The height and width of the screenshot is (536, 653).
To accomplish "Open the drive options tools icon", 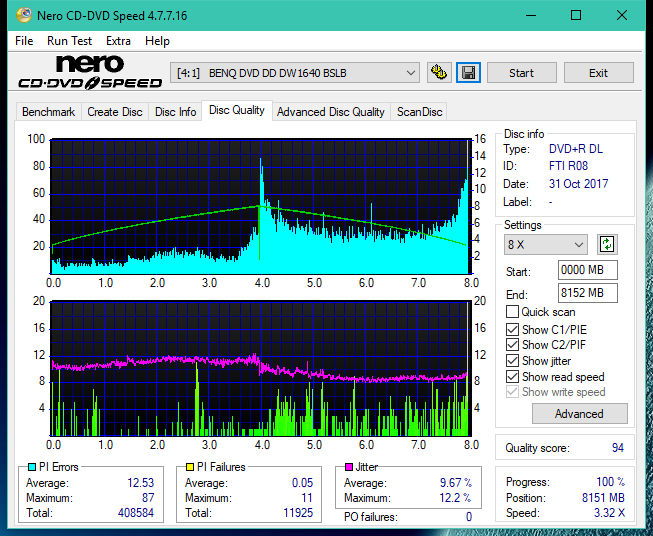I will (x=439, y=73).
